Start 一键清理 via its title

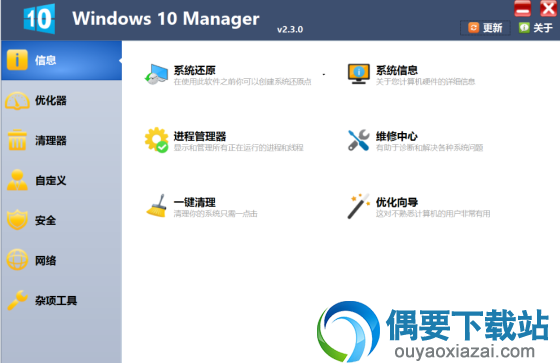[x=194, y=202]
